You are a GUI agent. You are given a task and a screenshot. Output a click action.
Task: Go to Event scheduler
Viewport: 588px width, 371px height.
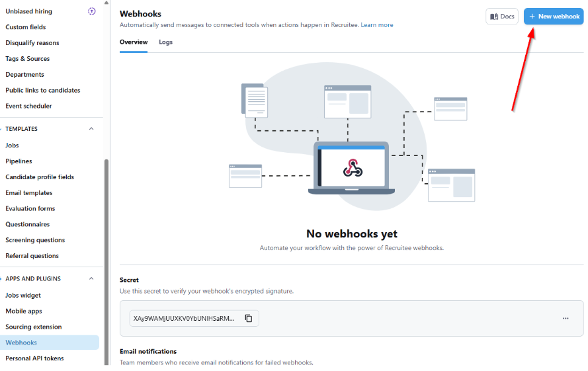click(x=28, y=106)
